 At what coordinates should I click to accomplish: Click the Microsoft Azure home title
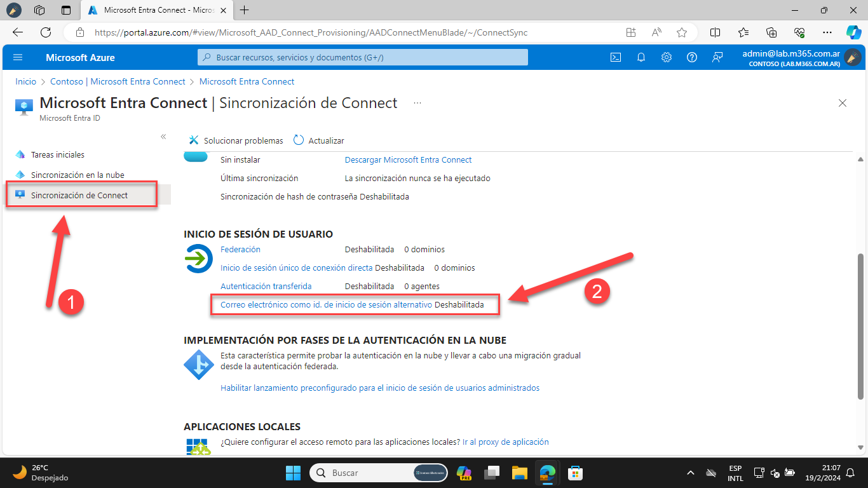(80, 57)
